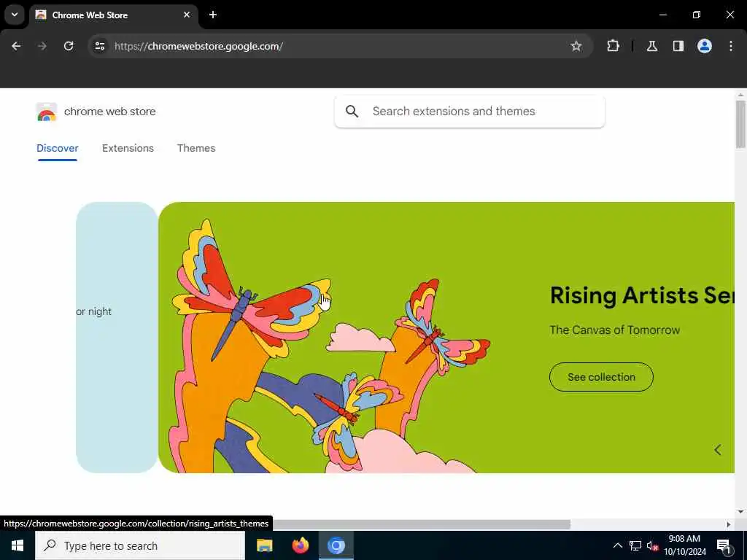The width and height of the screenshot is (747, 560).
Task: Open Chrome Labs flask icon
Action: [x=652, y=46]
